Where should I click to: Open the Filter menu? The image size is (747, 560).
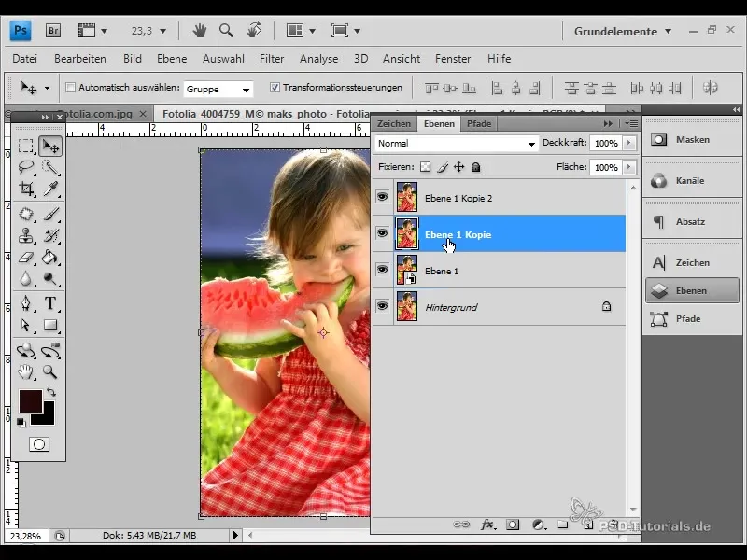click(x=272, y=59)
